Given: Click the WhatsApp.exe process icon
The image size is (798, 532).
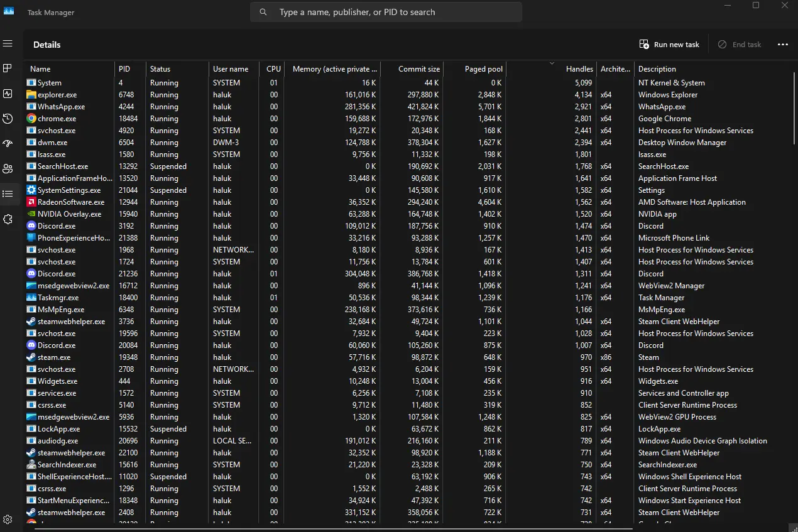Looking at the screenshot, I should (x=31, y=107).
